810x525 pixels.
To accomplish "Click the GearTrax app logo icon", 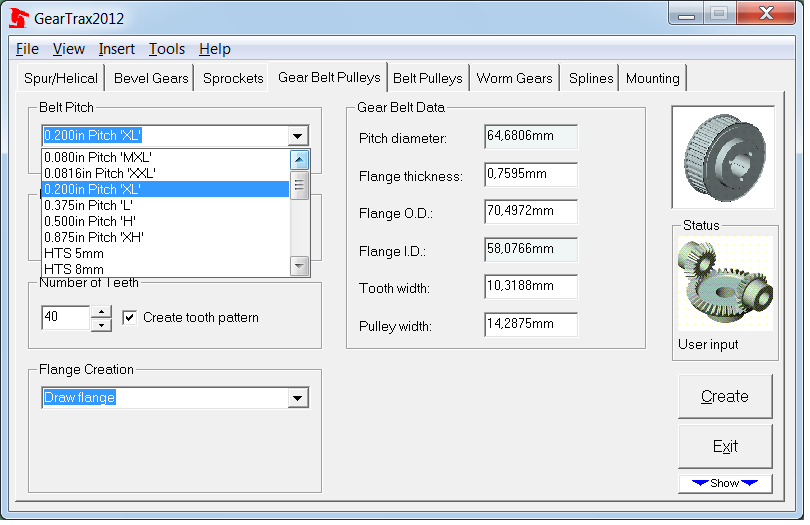I will (18, 17).
